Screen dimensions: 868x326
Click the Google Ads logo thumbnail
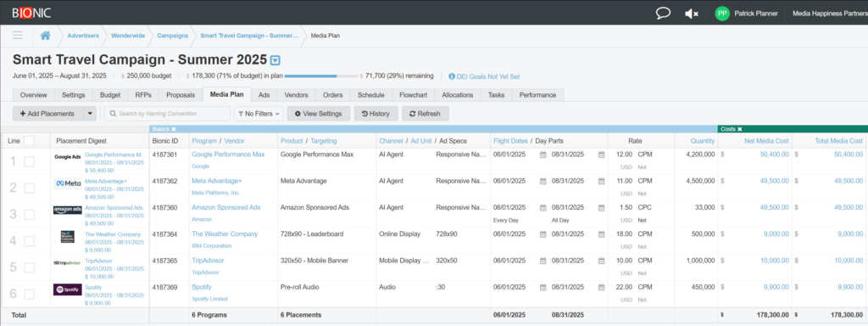tap(68, 157)
